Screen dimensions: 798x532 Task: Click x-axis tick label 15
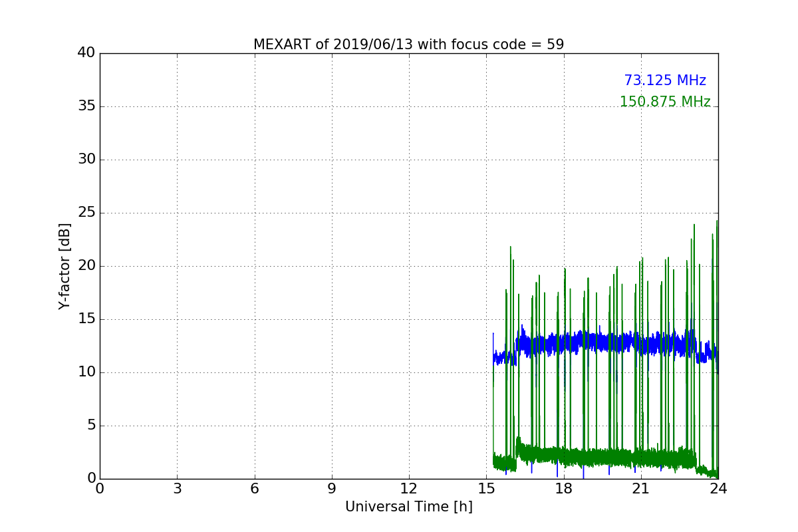486,489
